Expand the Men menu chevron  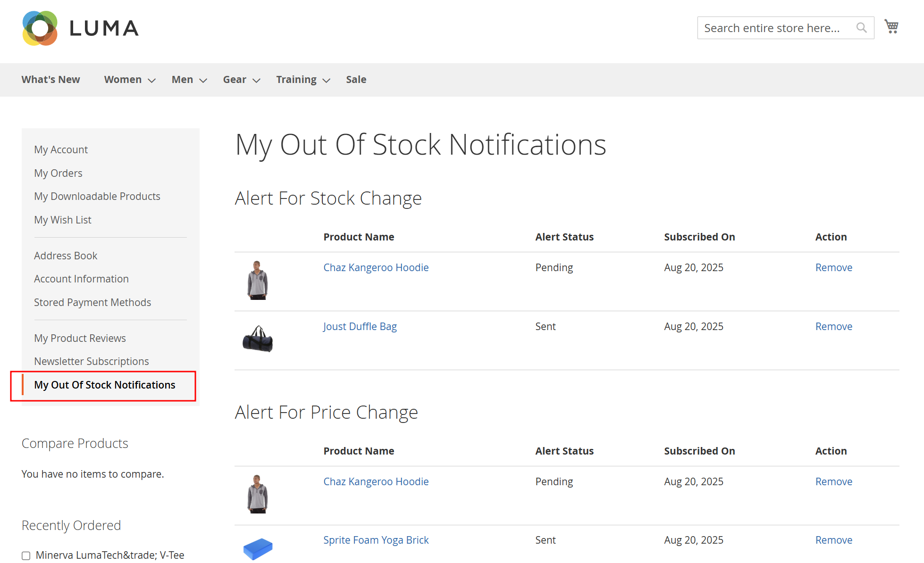pos(203,80)
